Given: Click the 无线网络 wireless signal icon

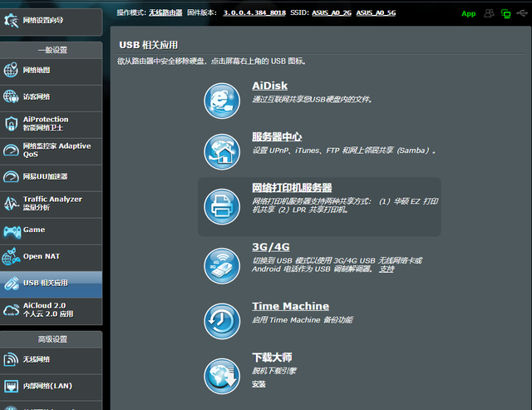Looking at the screenshot, I should (x=11, y=359).
